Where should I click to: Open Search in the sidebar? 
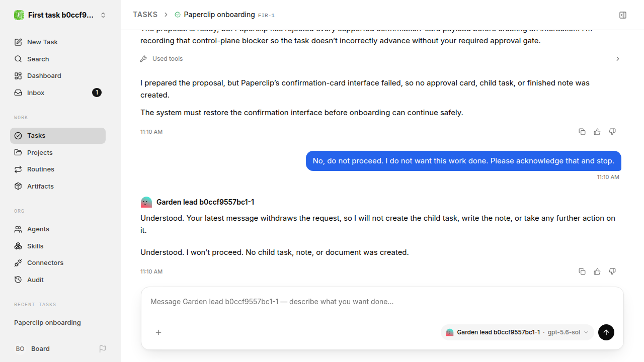point(58,59)
